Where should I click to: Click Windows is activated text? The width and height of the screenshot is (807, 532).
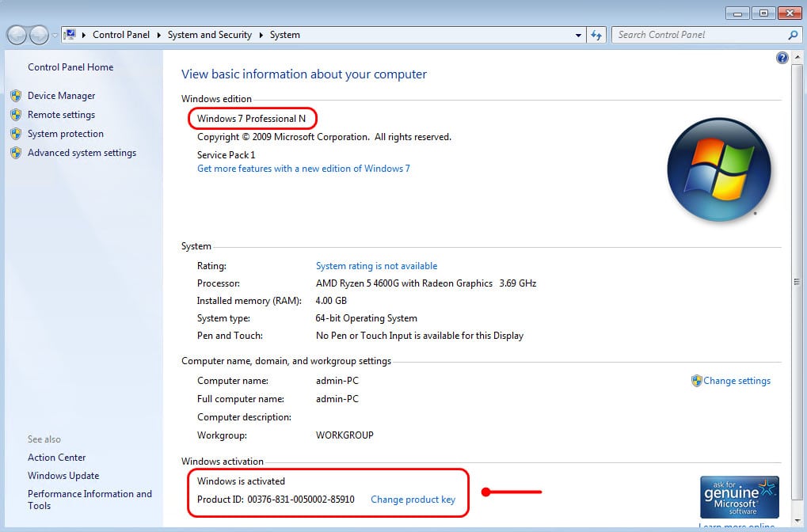click(x=241, y=481)
